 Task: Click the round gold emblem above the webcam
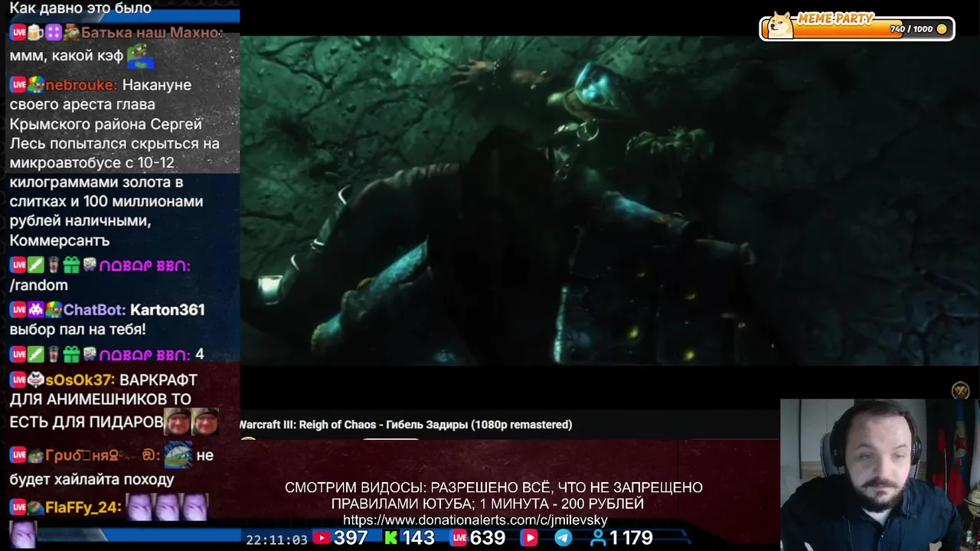click(x=960, y=391)
